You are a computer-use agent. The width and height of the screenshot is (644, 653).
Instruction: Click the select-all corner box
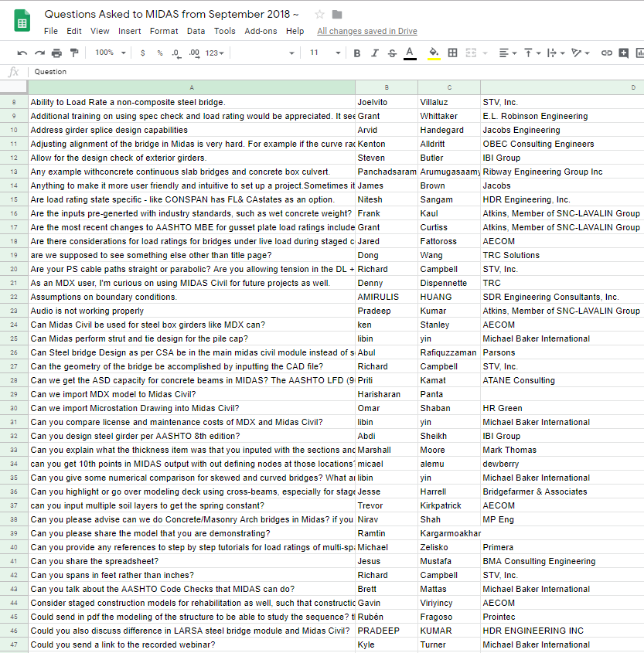[x=14, y=87]
